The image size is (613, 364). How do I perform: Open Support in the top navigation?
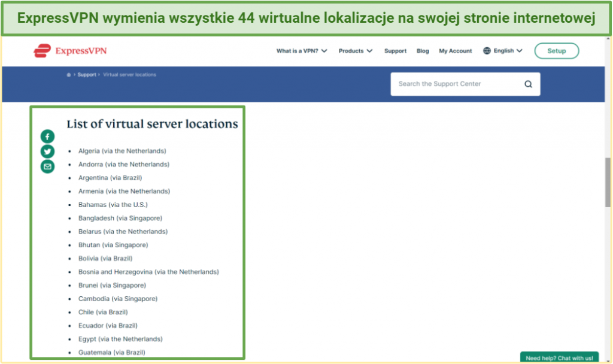[x=395, y=51]
